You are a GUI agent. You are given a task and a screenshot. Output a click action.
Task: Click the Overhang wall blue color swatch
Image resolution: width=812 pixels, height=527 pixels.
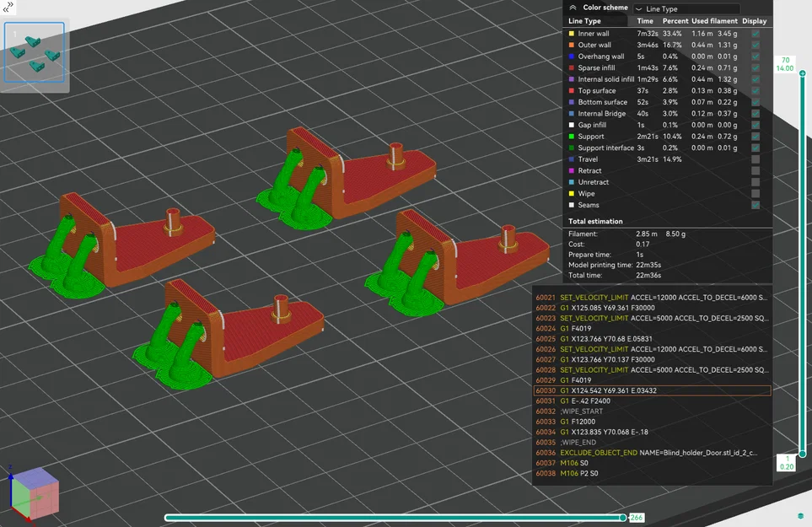click(572, 56)
